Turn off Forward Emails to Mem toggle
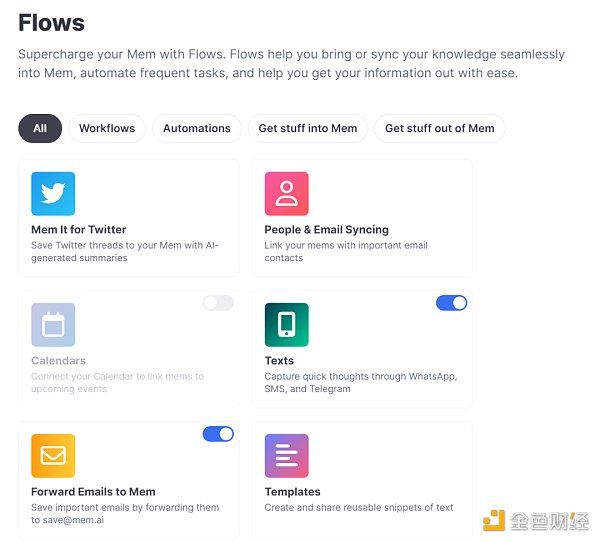Viewport: 600px width, 542px height. click(x=218, y=434)
